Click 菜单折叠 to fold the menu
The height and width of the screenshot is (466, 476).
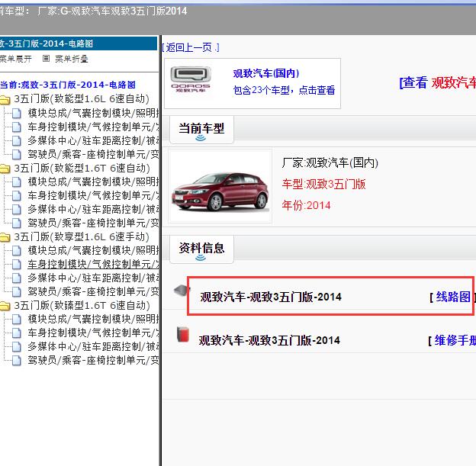tap(72, 59)
